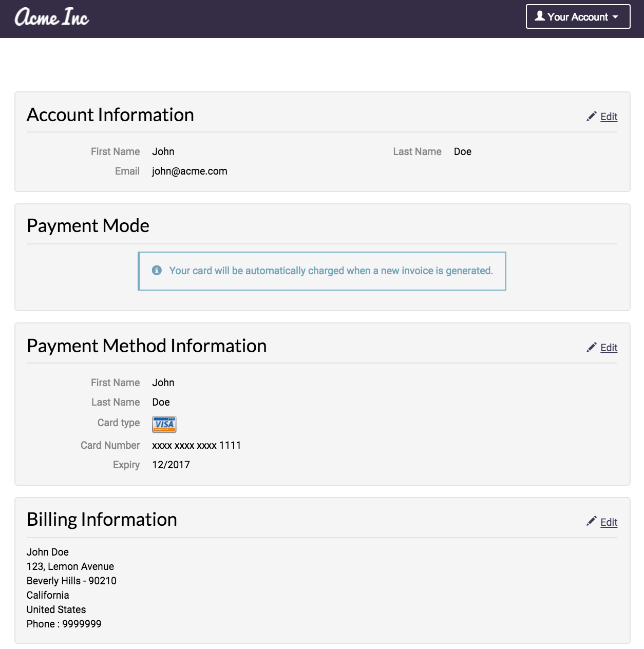Click the 123, Lemon Avenue address line
Screen dimensions: 644x649
point(70,566)
